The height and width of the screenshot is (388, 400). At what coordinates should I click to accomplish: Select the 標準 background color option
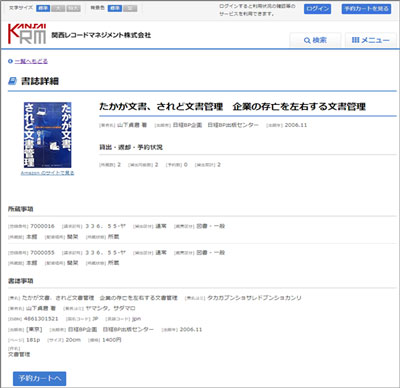coord(115,8)
